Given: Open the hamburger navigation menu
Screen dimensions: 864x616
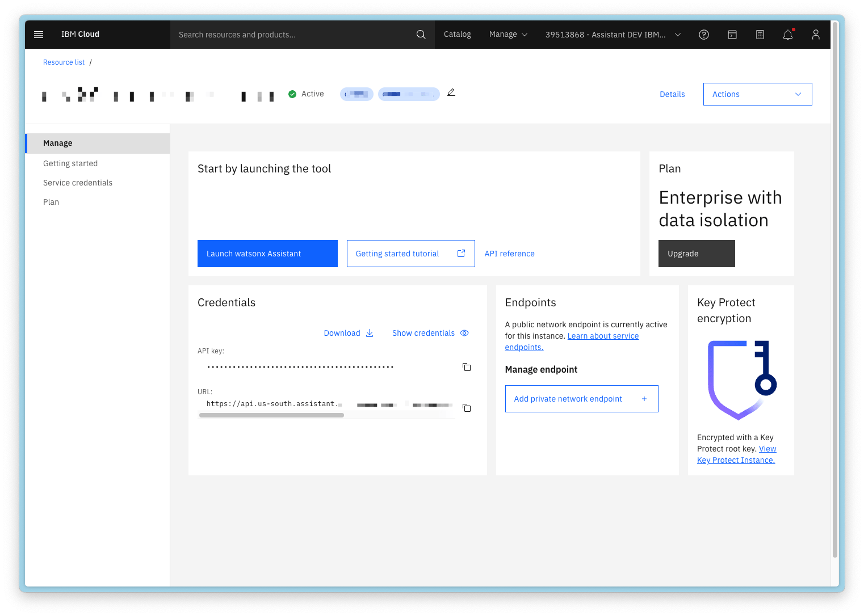Looking at the screenshot, I should click(39, 35).
